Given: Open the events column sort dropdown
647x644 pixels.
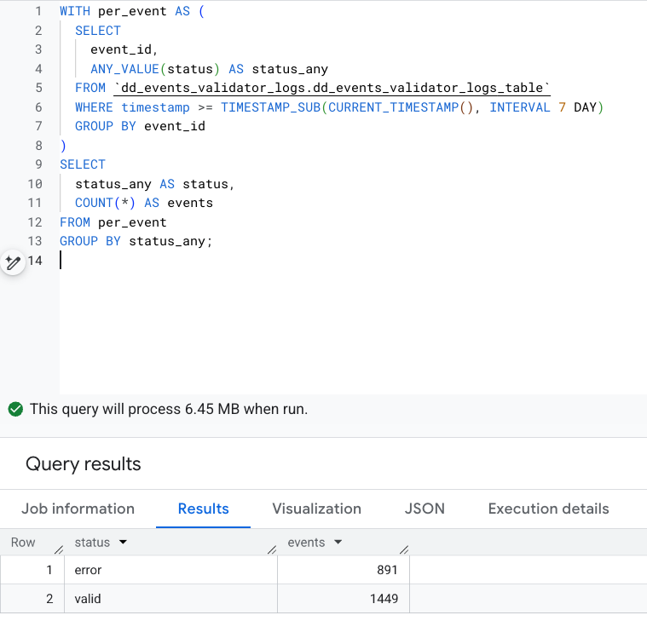Looking at the screenshot, I should (338, 542).
